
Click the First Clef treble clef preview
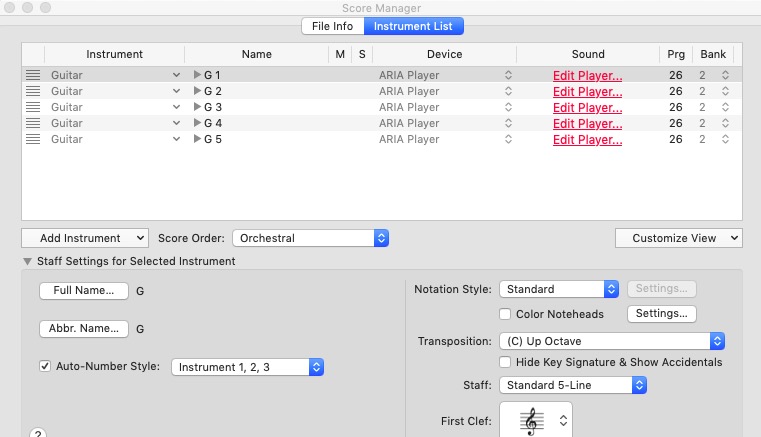click(530, 422)
